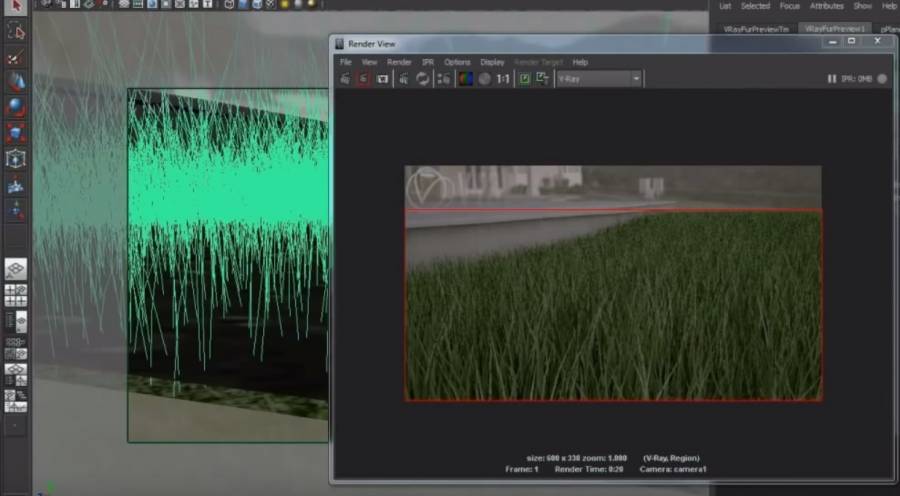Screen dimensions: 900x496
Task: Open Render Settings from Render View toolbar
Action: click(444, 79)
